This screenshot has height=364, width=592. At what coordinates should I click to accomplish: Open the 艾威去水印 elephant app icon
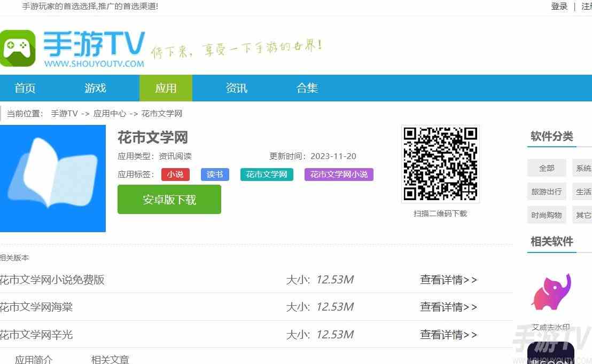coord(551,292)
